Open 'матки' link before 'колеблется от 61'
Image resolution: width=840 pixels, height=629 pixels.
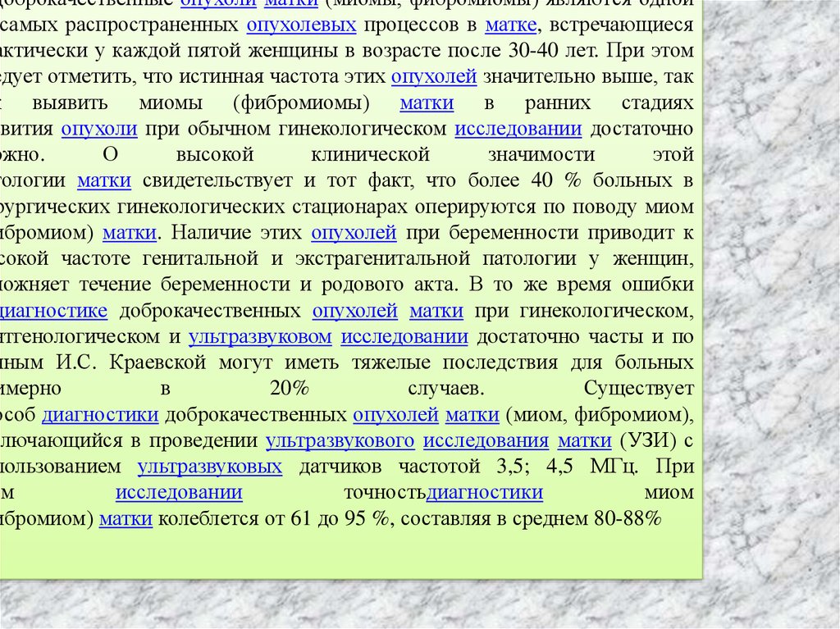pyautogui.click(x=126, y=519)
